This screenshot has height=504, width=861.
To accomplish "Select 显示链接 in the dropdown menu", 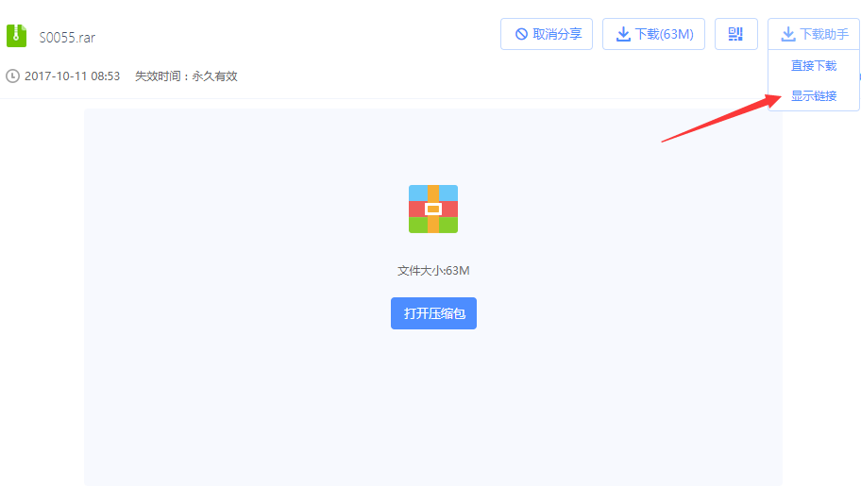I will (x=813, y=95).
